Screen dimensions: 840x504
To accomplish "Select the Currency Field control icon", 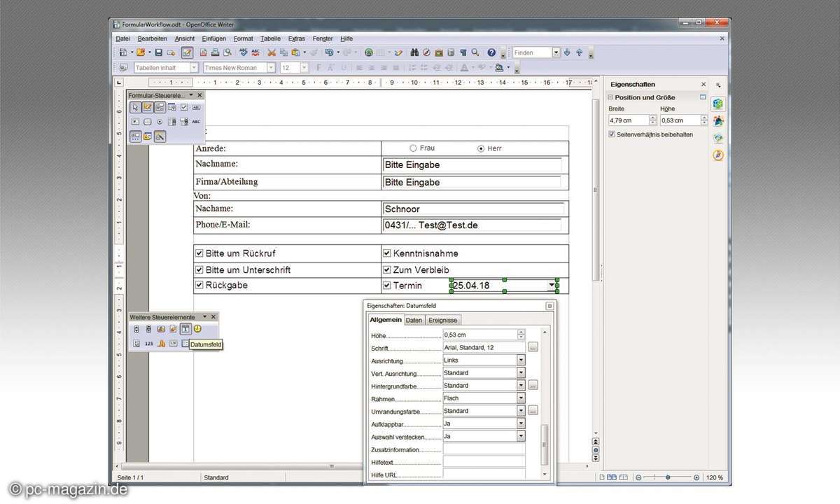I will pos(161,343).
